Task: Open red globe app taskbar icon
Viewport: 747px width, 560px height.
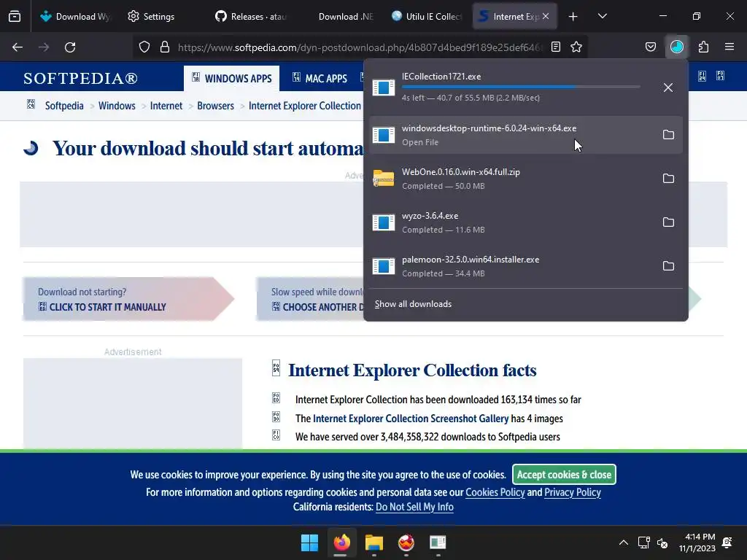Action: point(406,542)
